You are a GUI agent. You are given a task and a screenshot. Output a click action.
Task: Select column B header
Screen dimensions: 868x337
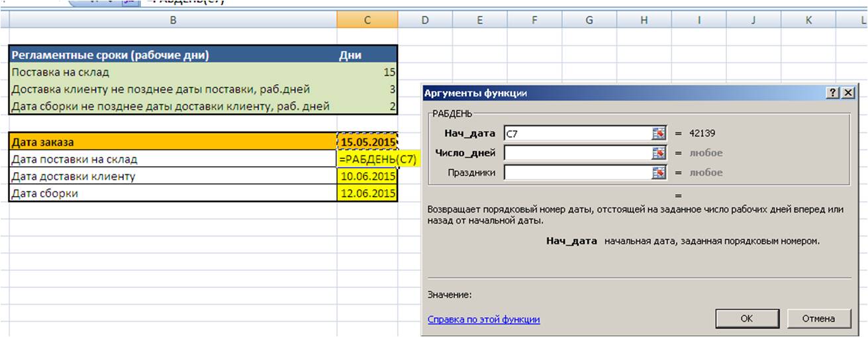click(173, 21)
